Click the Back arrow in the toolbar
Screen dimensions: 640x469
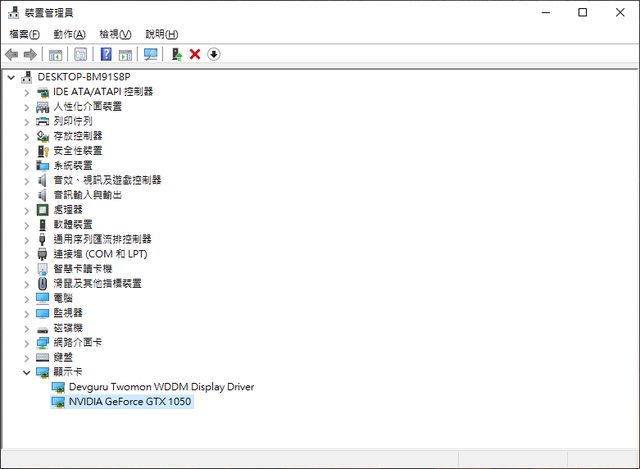click(x=11, y=54)
